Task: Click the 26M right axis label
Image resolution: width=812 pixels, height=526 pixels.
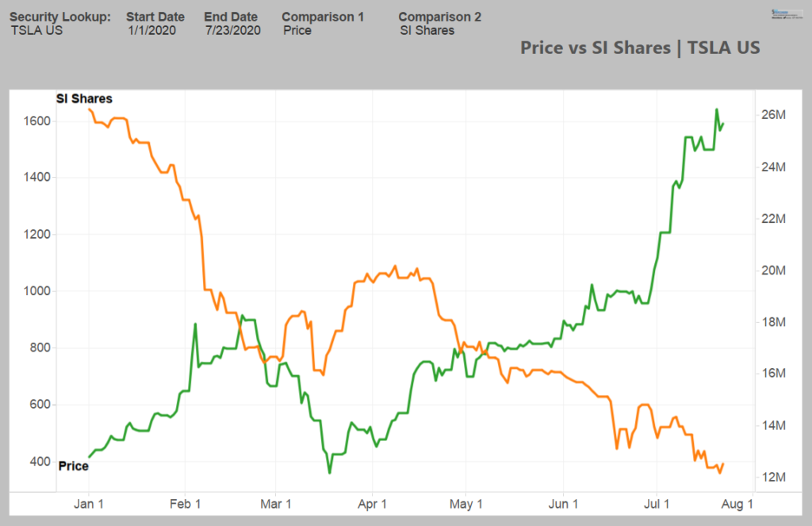Action: tap(773, 114)
